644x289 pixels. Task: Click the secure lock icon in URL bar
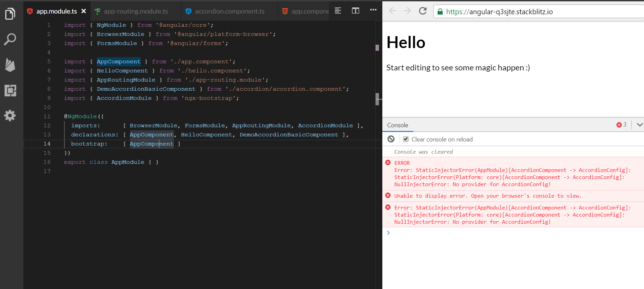(x=440, y=12)
